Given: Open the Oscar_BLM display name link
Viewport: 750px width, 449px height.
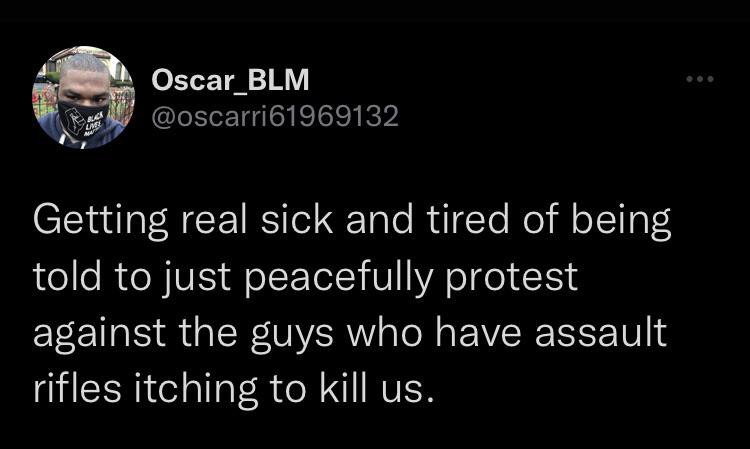Looking at the screenshot, I should tap(229, 80).
